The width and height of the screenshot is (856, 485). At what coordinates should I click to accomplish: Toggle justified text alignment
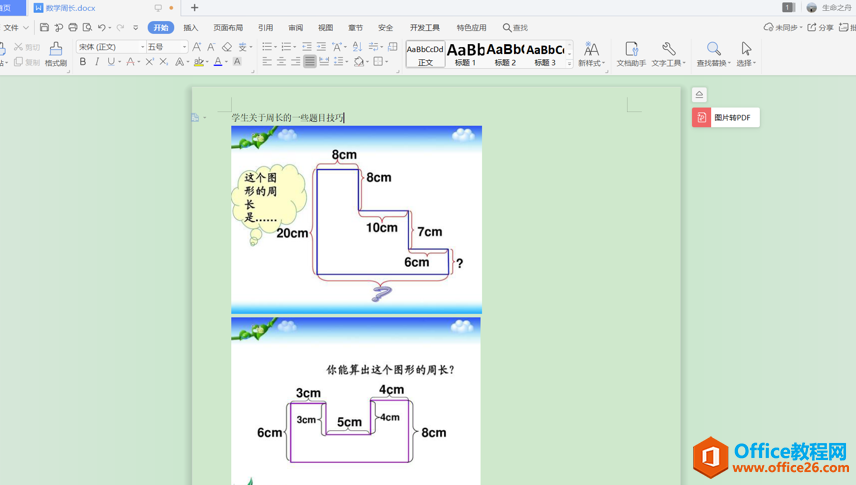pyautogui.click(x=310, y=62)
